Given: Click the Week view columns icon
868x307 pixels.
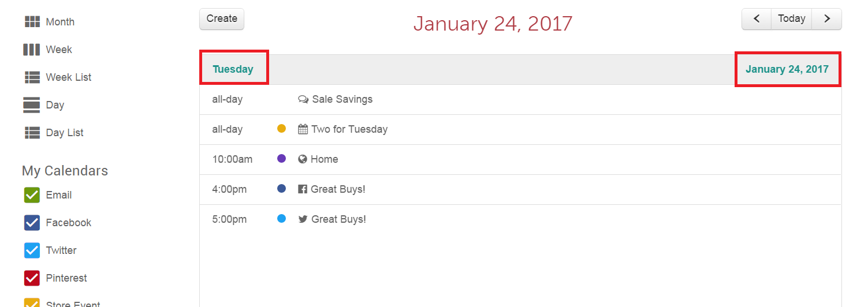Looking at the screenshot, I should coord(32,50).
